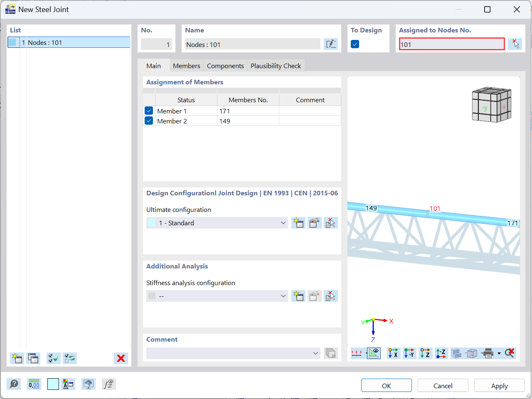This screenshot has width=532, height=399.
Task: Create a new ultimate configuration
Action: (x=298, y=223)
